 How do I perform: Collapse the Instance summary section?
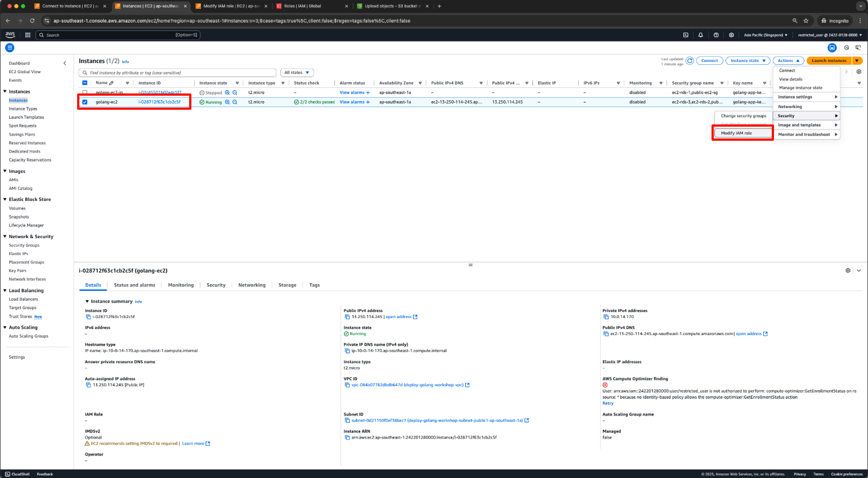(x=87, y=301)
